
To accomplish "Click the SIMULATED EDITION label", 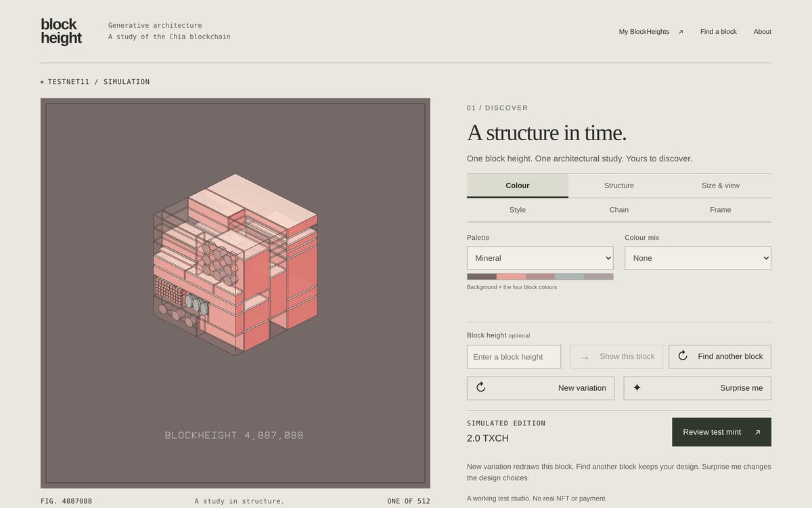I will [506, 423].
